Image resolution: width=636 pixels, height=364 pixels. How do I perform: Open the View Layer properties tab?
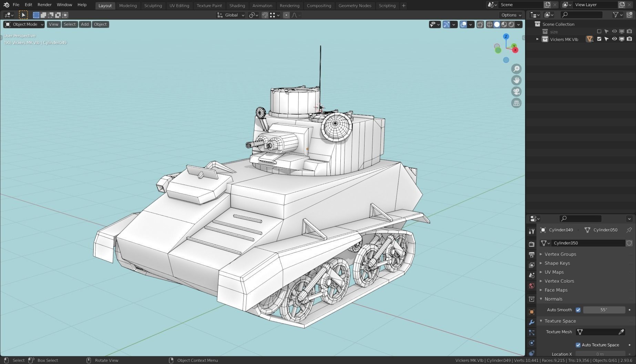(532, 265)
